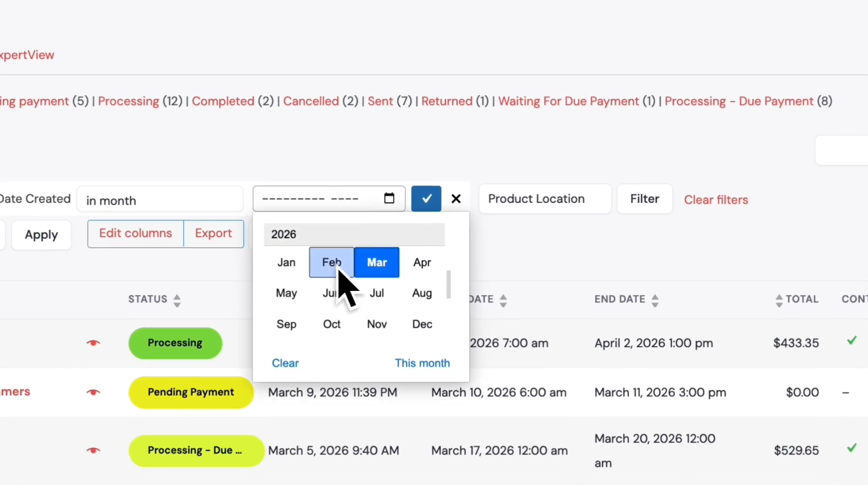Open the Product Location dropdown
The height and width of the screenshot is (494, 868).
click(x=545, y=199)
